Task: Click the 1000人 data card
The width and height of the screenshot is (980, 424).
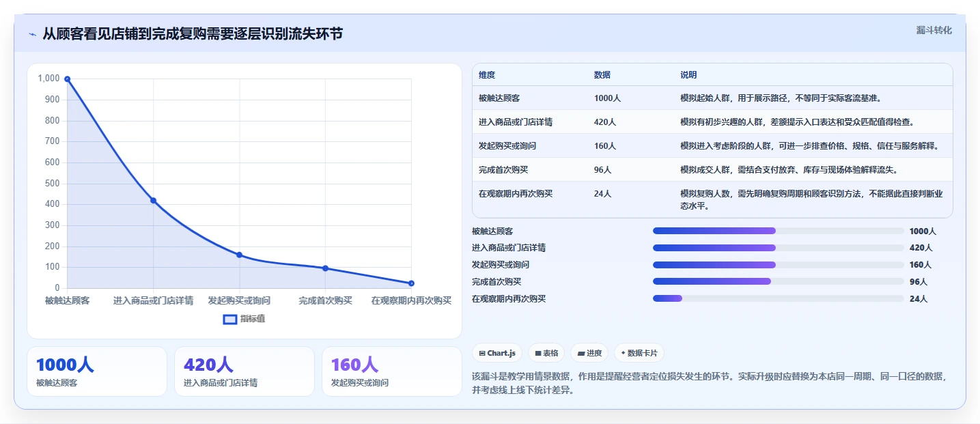Action: coord(97,371)
